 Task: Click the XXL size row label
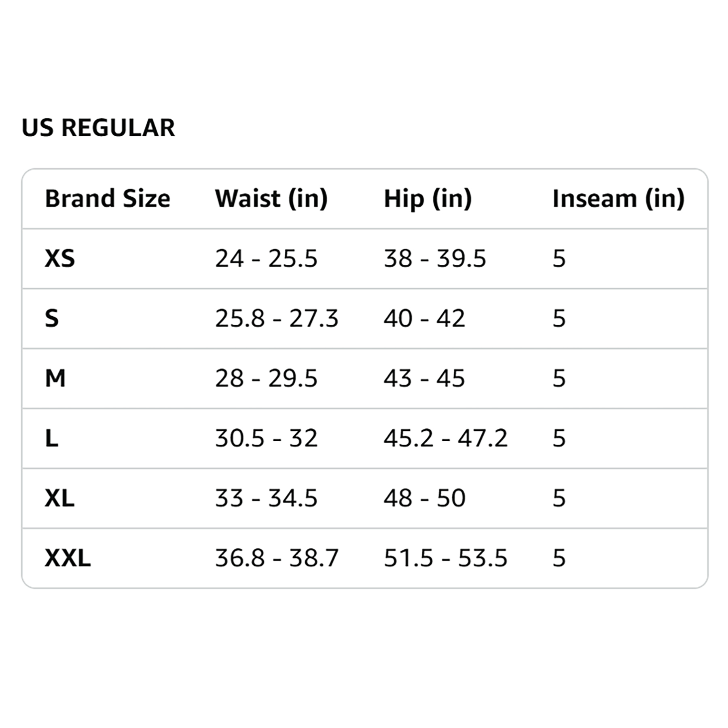pos(68,558)
